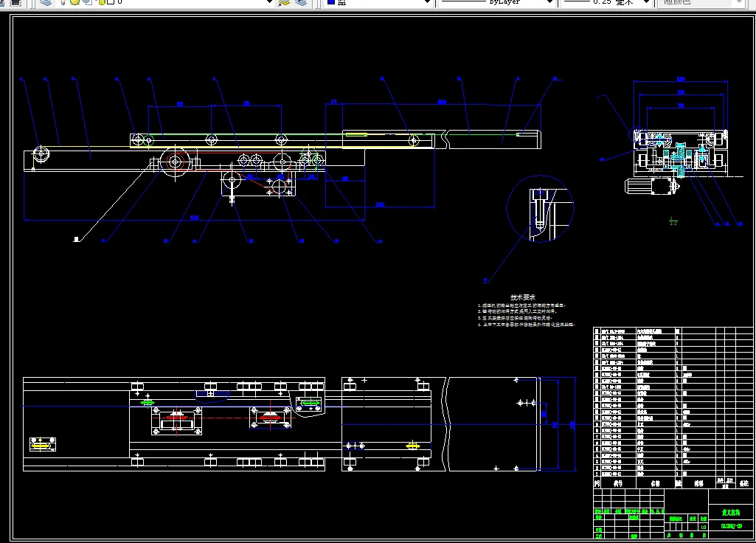Toggle freeze sun icon for layer 0
Image resolution: width=756 pixels, height=543 pixels.
click(x=74, y=2)
